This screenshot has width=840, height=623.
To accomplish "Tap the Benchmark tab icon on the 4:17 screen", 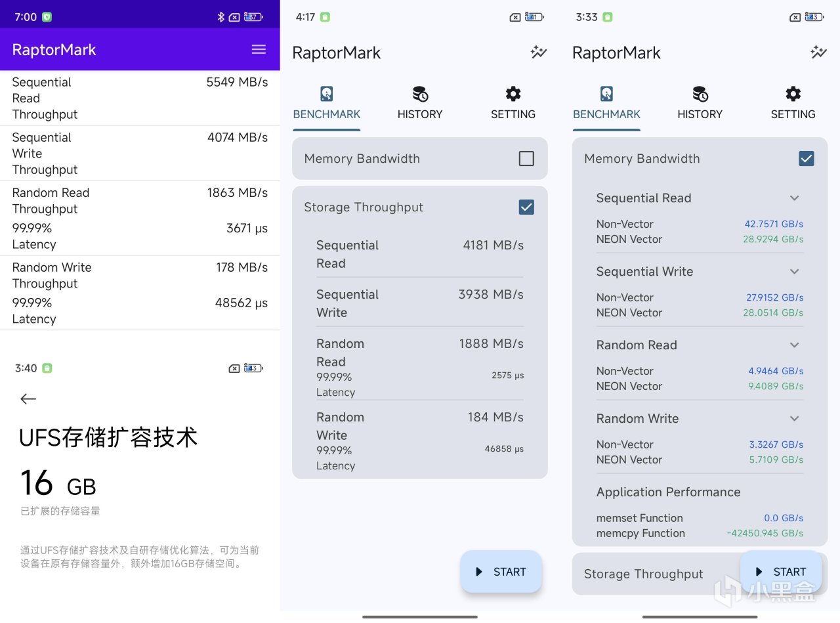I will 326,94.
